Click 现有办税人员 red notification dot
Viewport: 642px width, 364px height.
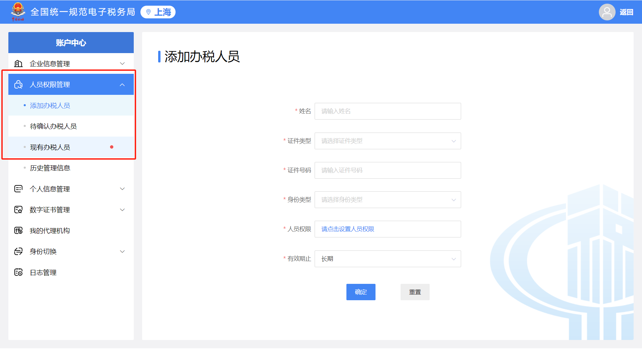[112, 147]
